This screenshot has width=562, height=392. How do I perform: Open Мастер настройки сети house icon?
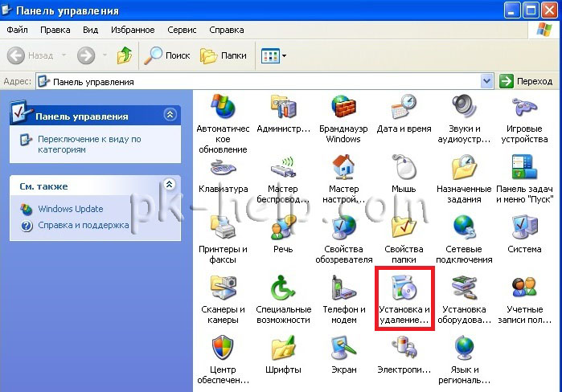(343, 167)
